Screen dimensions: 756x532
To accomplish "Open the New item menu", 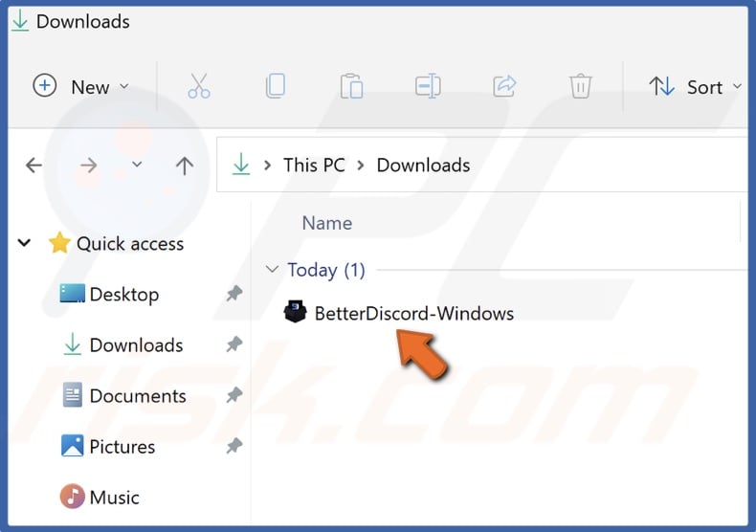I will pyautogui.click(x=81, y=87).
